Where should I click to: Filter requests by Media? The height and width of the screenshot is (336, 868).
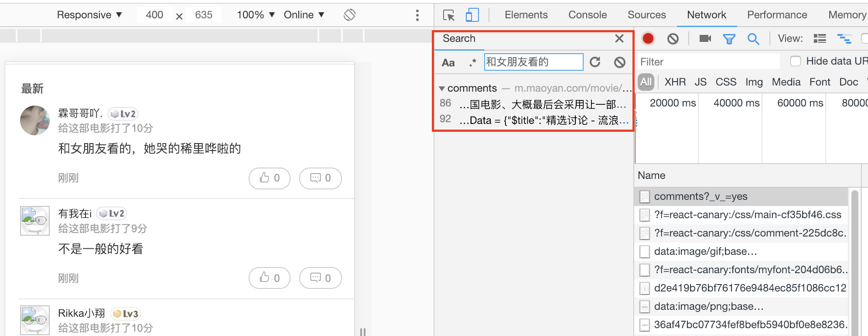pos(786,82)
